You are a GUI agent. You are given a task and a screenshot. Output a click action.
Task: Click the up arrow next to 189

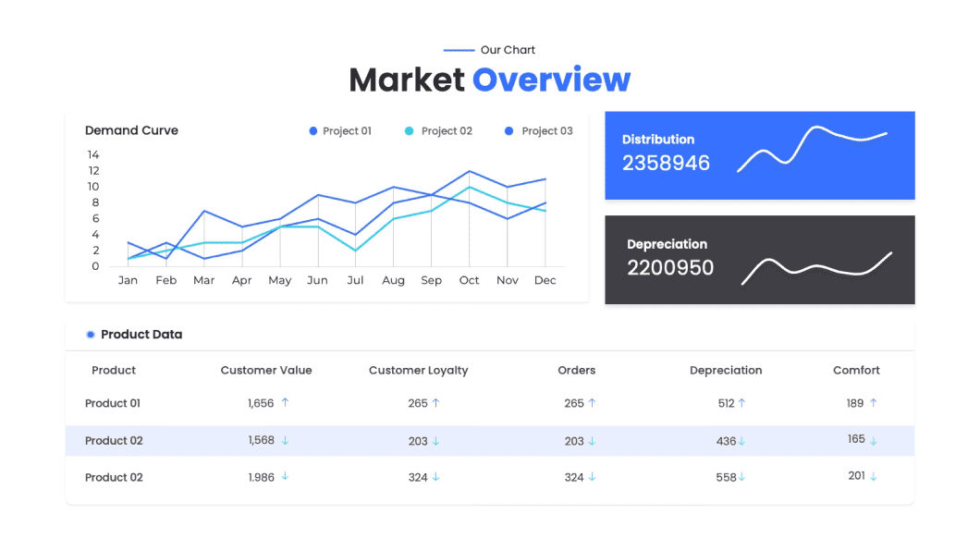click(873, 404)
